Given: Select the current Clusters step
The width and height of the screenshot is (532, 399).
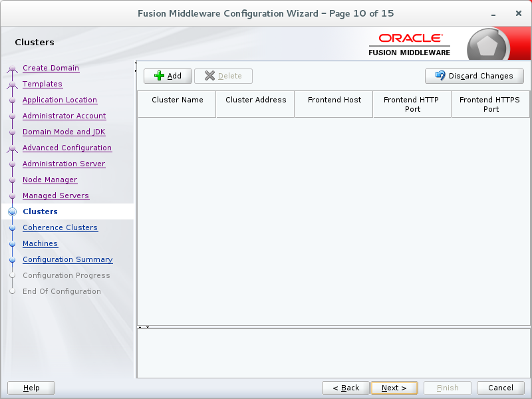Looking at the screenshot, I should [x=40, y=211].
